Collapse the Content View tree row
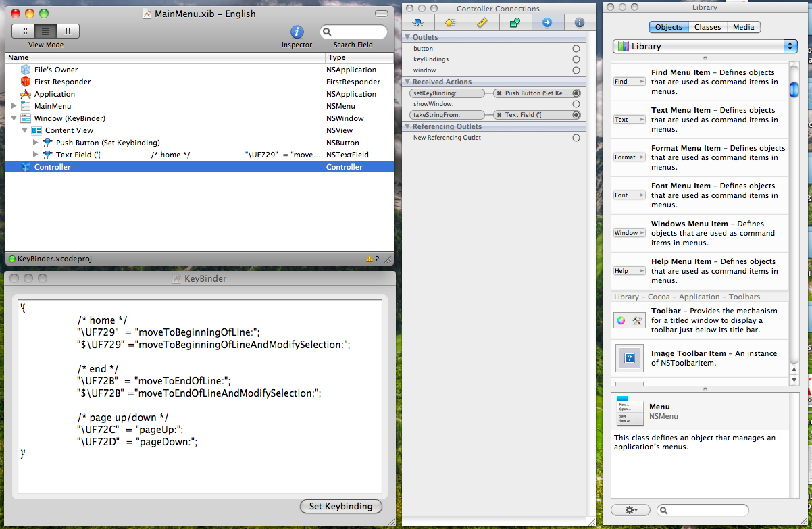 tap(25, 130)
